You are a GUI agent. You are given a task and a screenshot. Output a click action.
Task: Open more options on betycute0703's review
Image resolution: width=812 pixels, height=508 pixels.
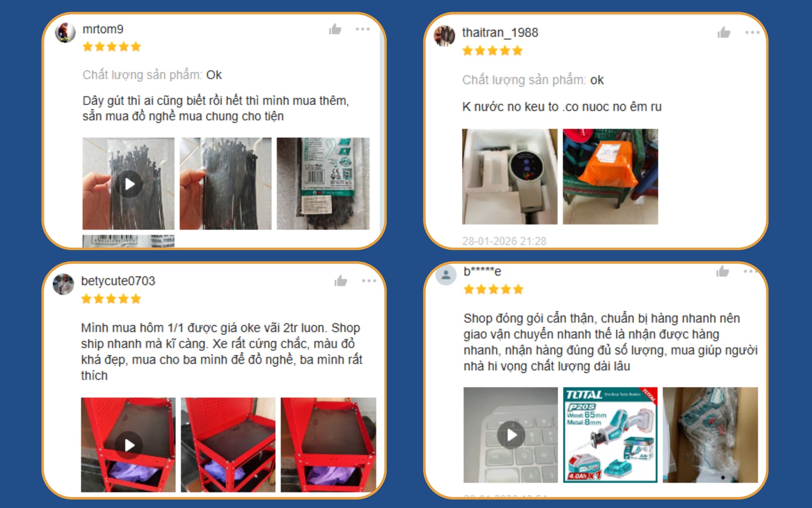point(369,281)
